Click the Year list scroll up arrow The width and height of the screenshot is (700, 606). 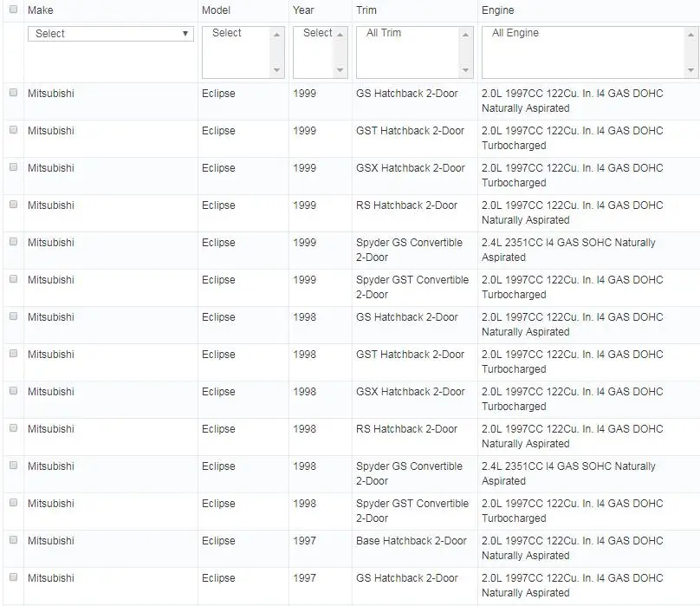click(x=340, y=35)
